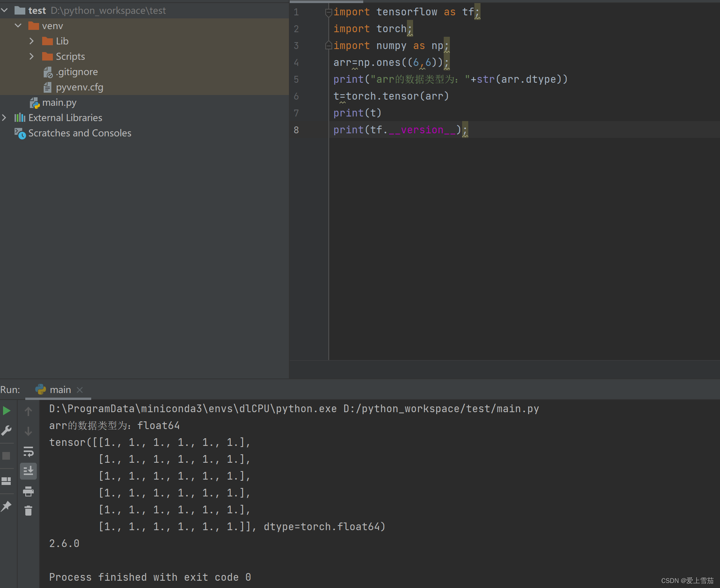Toggle scroll to end in console

(x=28, y=471)
